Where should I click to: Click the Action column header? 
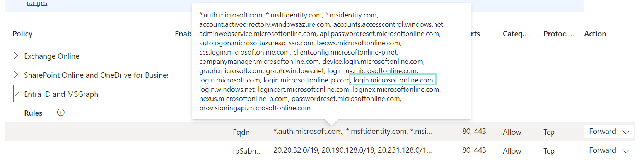[595, 34]
